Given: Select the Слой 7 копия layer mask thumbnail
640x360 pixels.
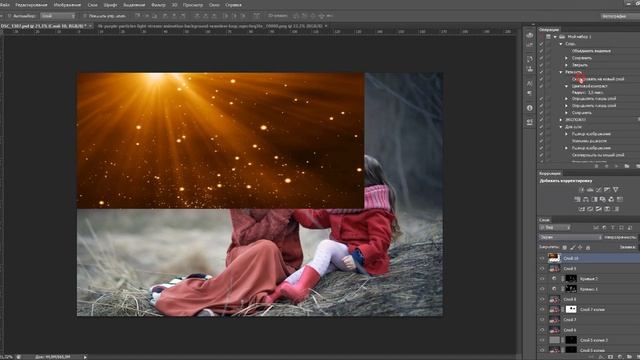Looking at the screenshot, I should pos(571,309).
